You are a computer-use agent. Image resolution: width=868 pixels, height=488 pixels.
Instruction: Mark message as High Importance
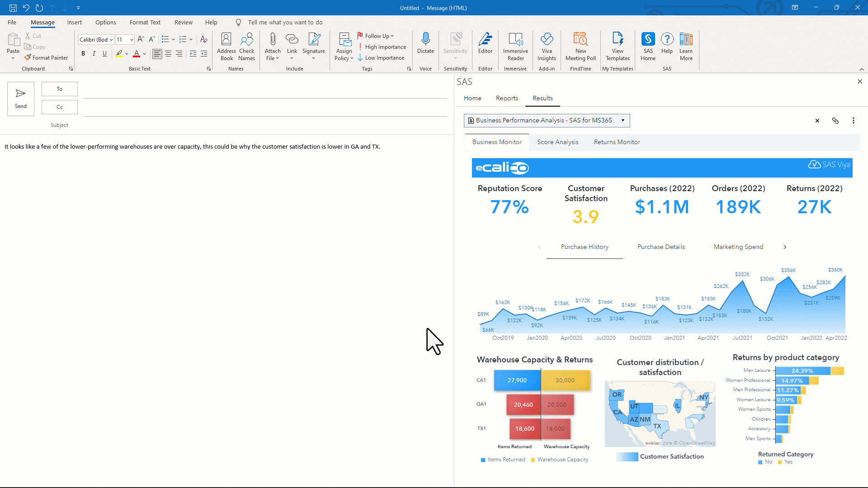pos(382,47)
